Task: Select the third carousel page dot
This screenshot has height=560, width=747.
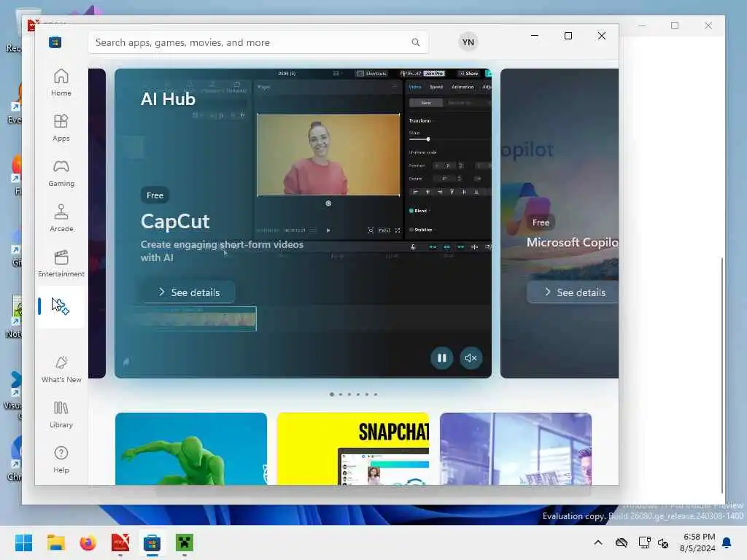Action: pyautogui.click(x=349, y=394)
